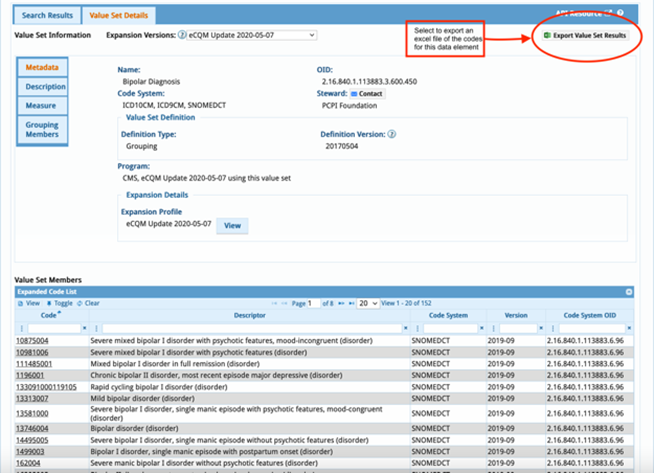Viewport: 654px width, 473px height.
Task: Click Clear in the code list toolbar
Action: (x=88, y=303)
